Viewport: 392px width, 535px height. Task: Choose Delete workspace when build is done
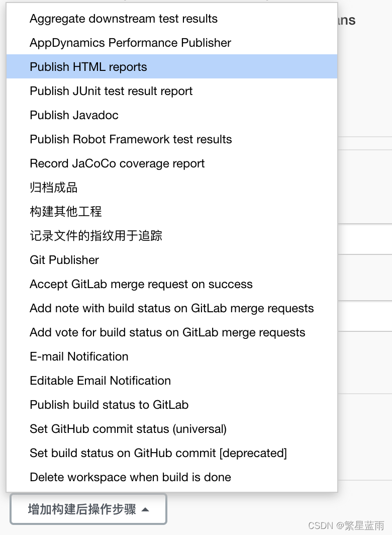(171, 477)
